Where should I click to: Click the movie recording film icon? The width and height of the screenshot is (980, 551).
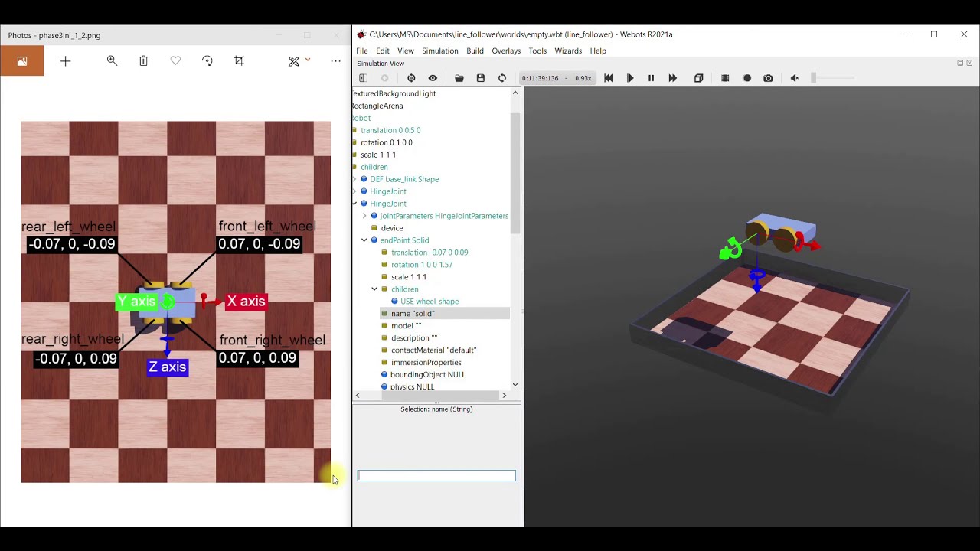[725, 78]
